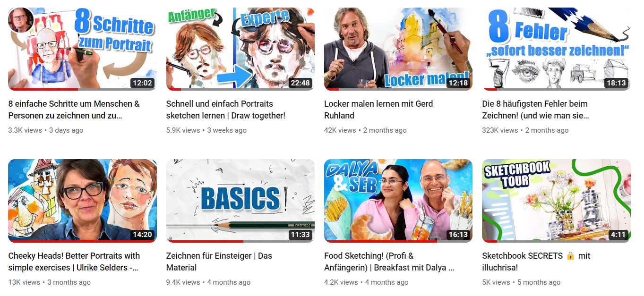Click title '8 einfache Schritte um Menschen & Personen'

74,110
